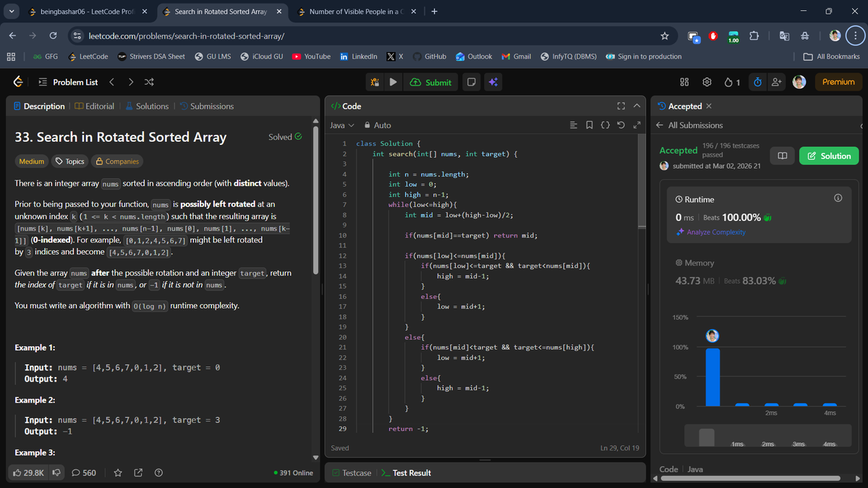Pick a random problem with shuffle icon

(149, 82)
